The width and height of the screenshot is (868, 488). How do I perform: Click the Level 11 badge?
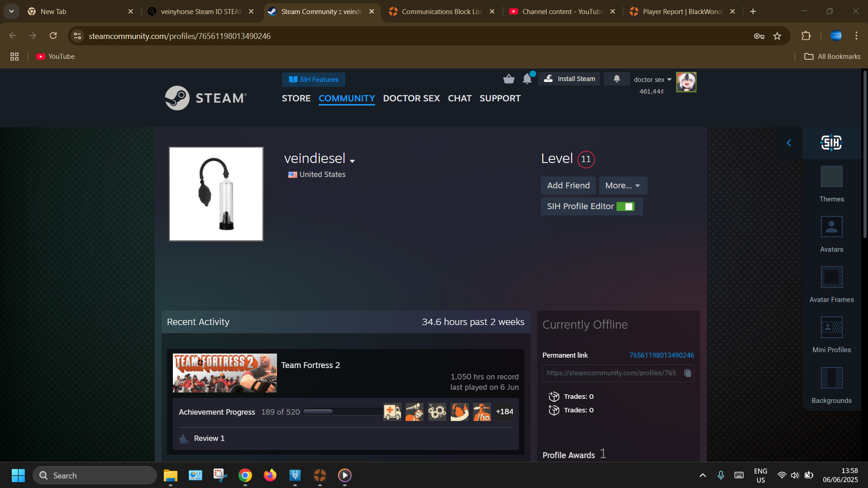[x=586, y=159]
